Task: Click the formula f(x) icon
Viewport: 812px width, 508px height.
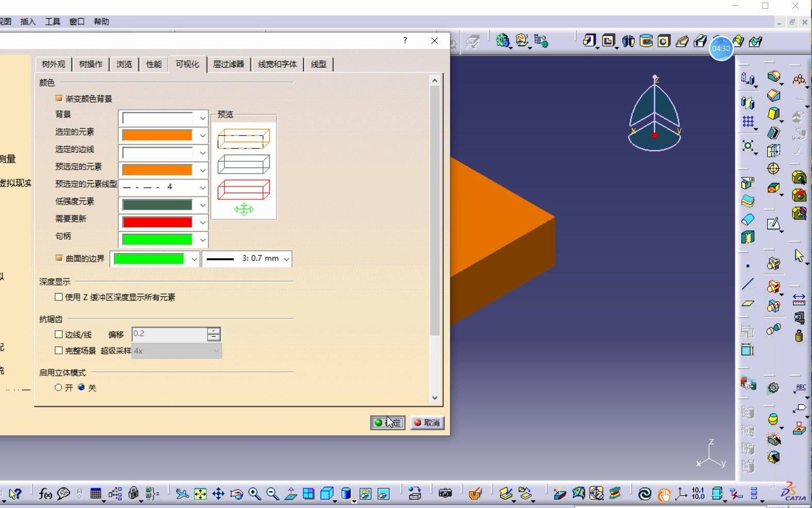Action: (45, 494)
